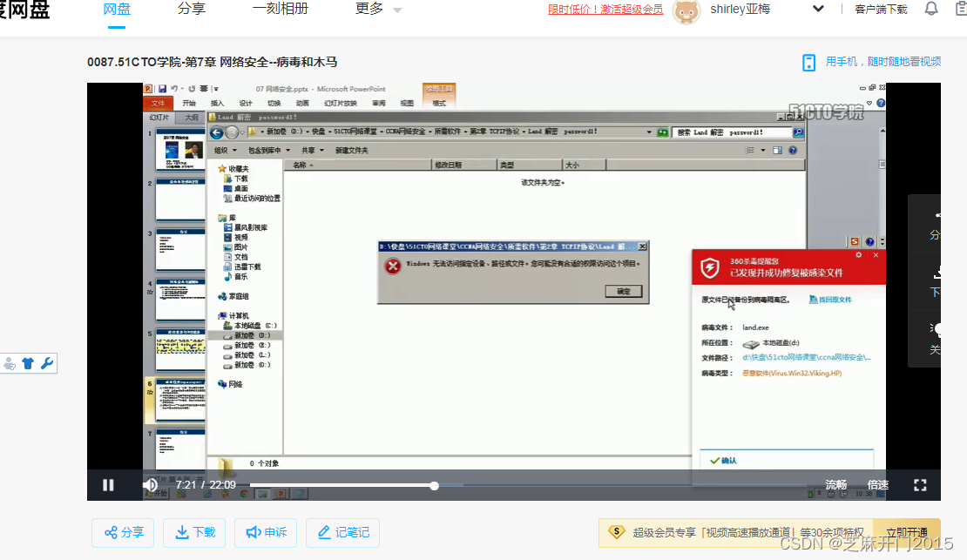Close the Windows error dialog
The image size is (967, 560).
coord(642,246)
